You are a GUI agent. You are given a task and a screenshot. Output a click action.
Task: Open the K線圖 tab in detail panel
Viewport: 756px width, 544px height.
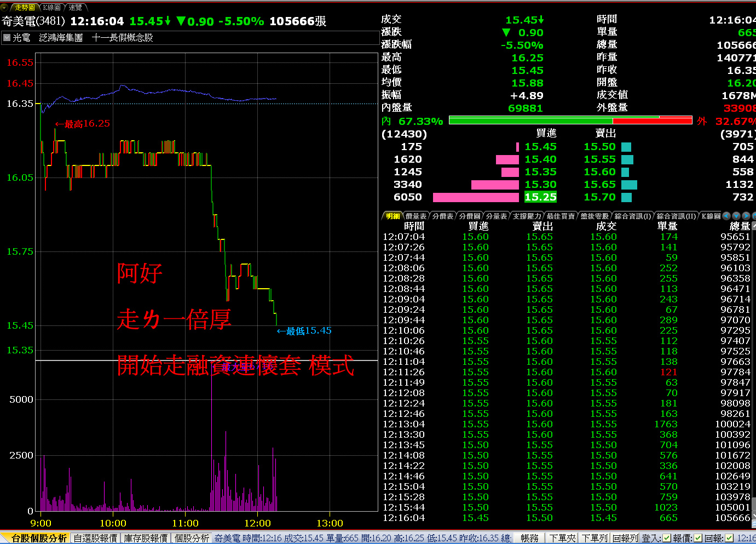tap(711, 216)
